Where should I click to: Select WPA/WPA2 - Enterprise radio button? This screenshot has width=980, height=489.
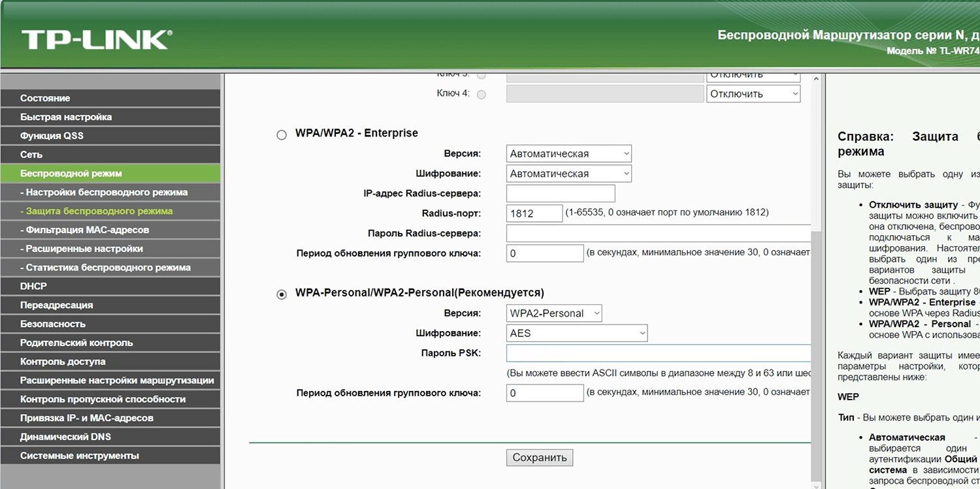282,135
